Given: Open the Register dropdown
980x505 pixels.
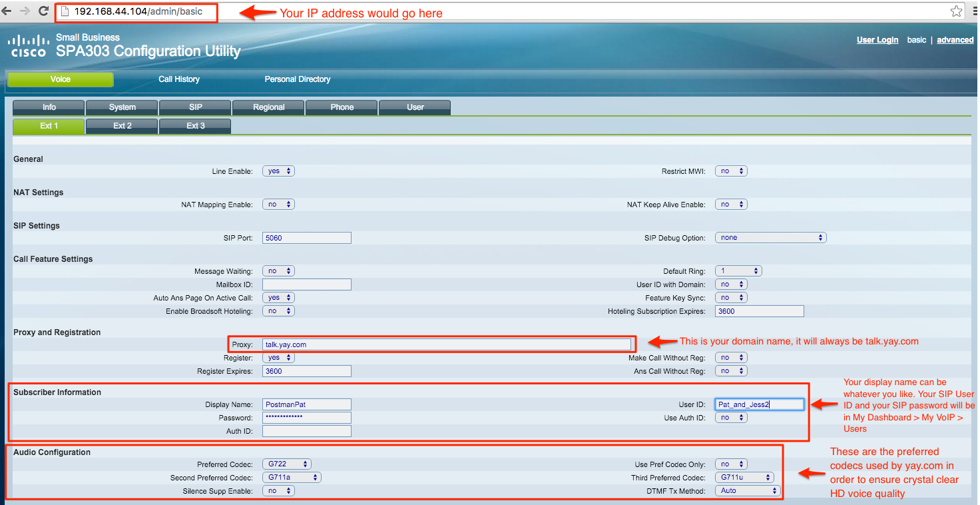Looking at the screenshot, I should tap(278, 358).
